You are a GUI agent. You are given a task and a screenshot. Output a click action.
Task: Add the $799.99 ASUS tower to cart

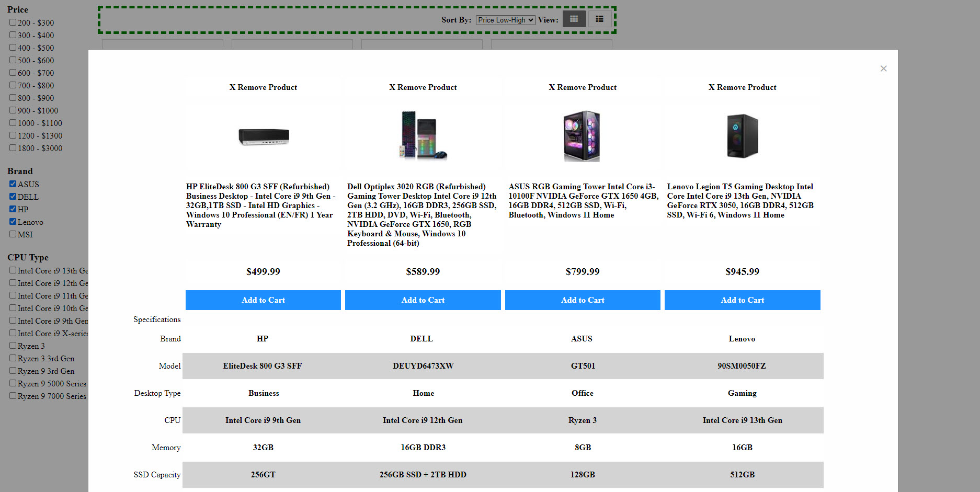(x=583, y=300)
